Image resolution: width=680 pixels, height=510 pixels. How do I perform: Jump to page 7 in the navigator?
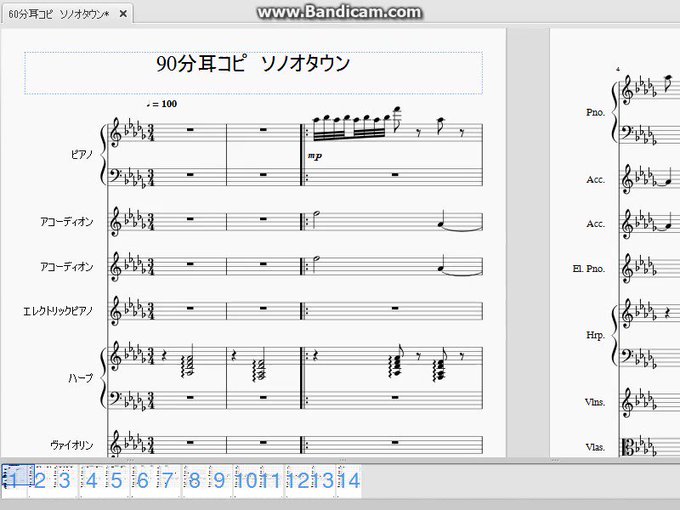click(167, 481)
